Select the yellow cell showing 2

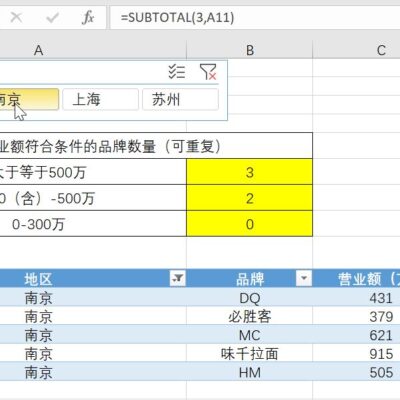coord(250,198)
